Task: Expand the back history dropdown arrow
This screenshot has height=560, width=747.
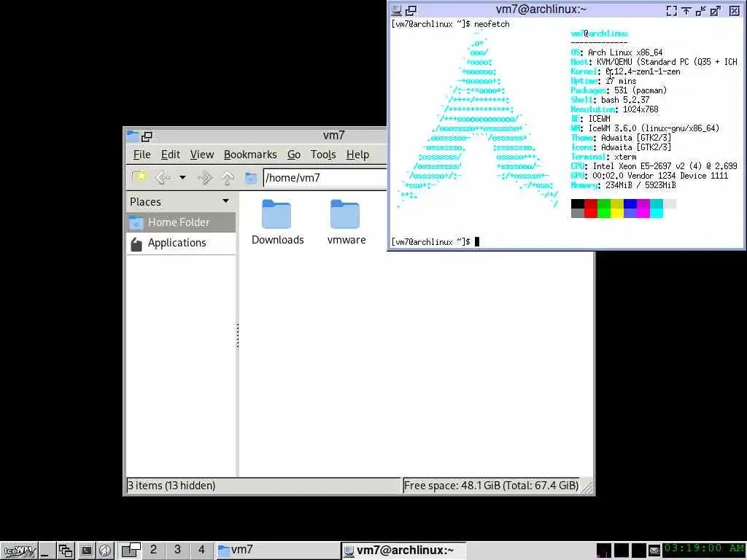Action: [182, 178]
